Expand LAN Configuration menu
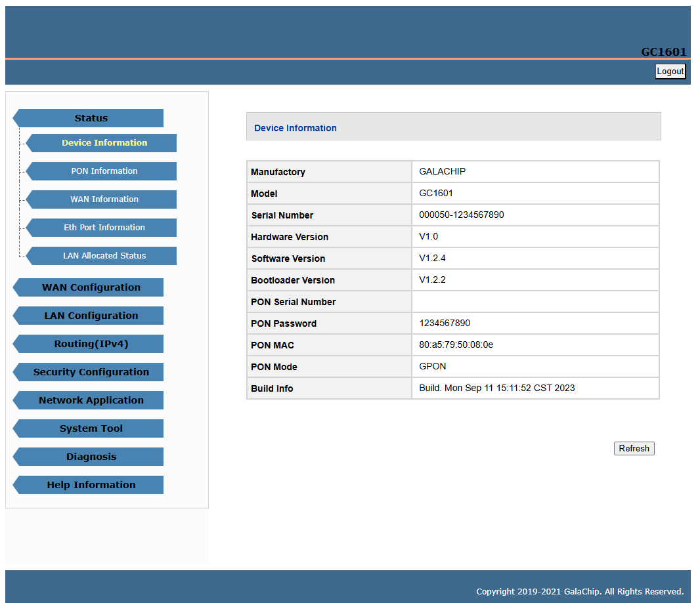Screen dimensions: 700x603 click(x=91, y=316)
